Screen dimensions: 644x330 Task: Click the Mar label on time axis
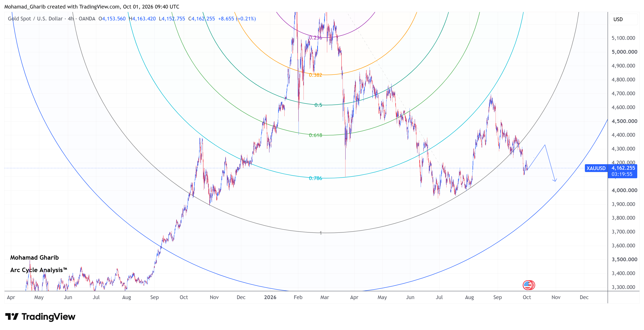pos(325,297)
